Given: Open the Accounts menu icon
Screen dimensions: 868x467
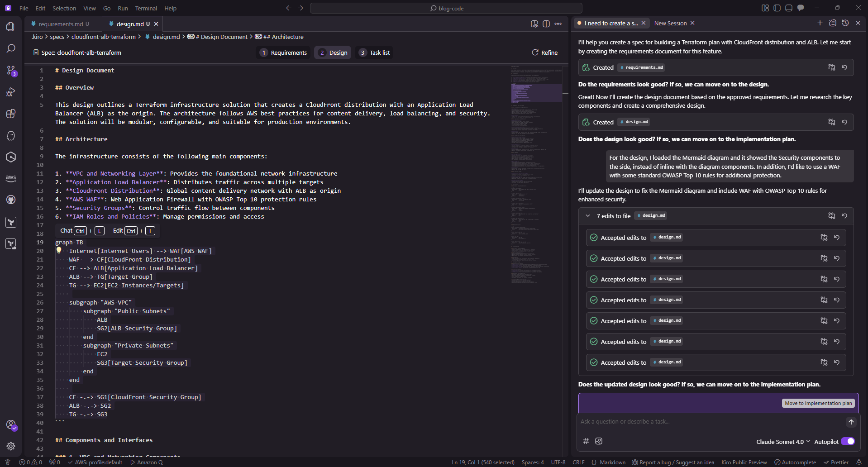Looking at the screenshot, I should (11, 425).
